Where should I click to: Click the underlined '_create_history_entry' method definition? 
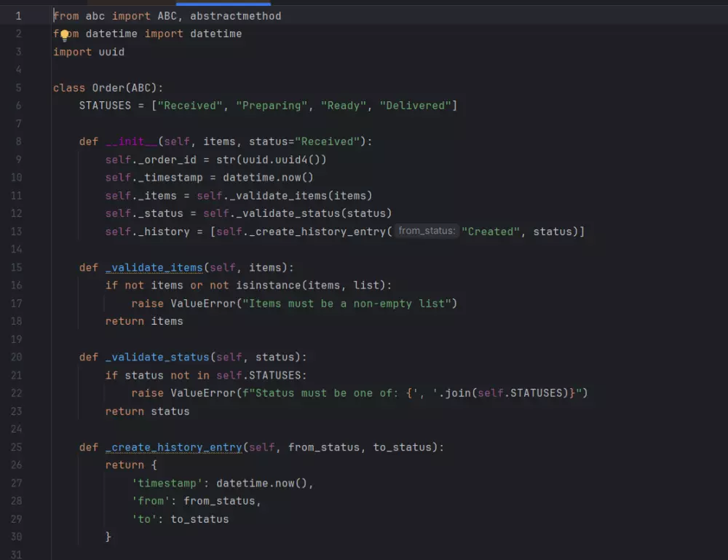(174, 447)
